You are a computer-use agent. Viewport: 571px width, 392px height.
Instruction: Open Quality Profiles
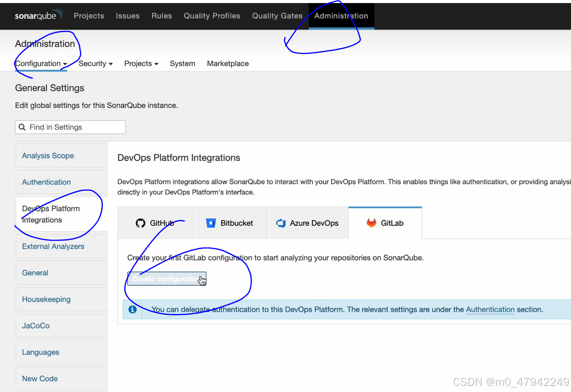pyautogui.click(x=212, y=16)
